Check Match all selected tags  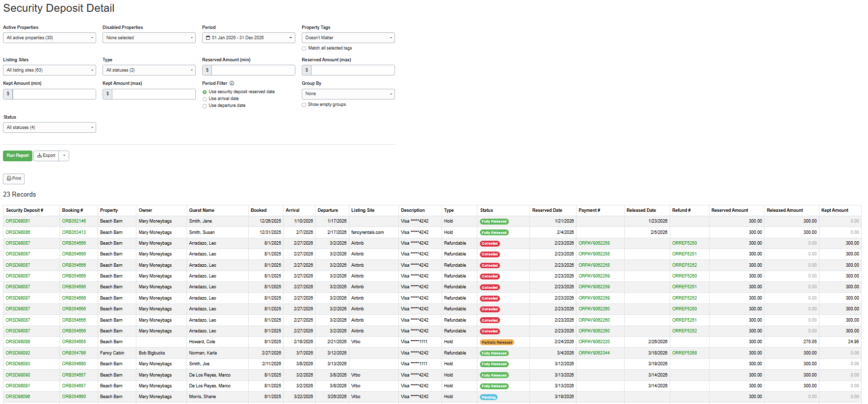click(304, 49)
